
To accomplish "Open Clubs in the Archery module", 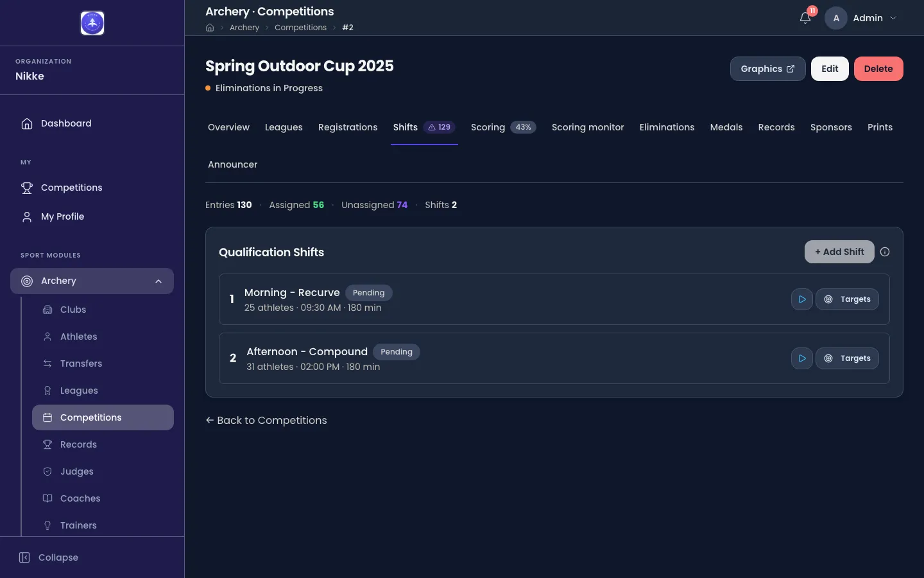I will coord(103,310).
